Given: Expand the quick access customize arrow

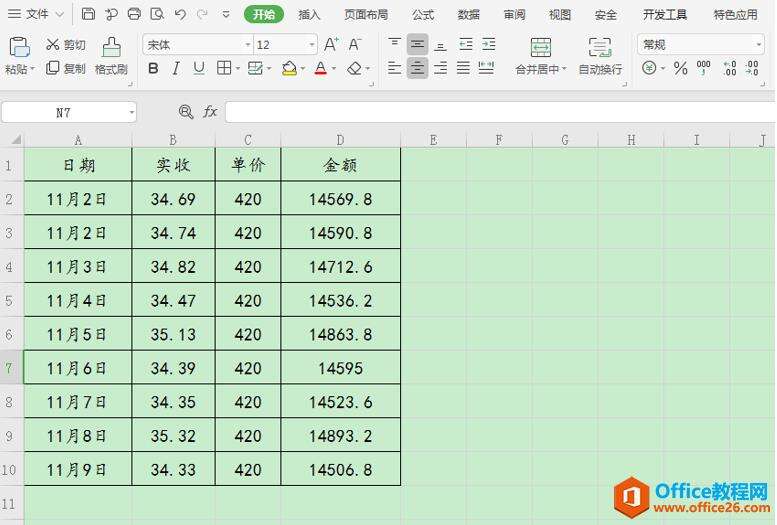Looking at the screenshot, I should pos(225,14).
